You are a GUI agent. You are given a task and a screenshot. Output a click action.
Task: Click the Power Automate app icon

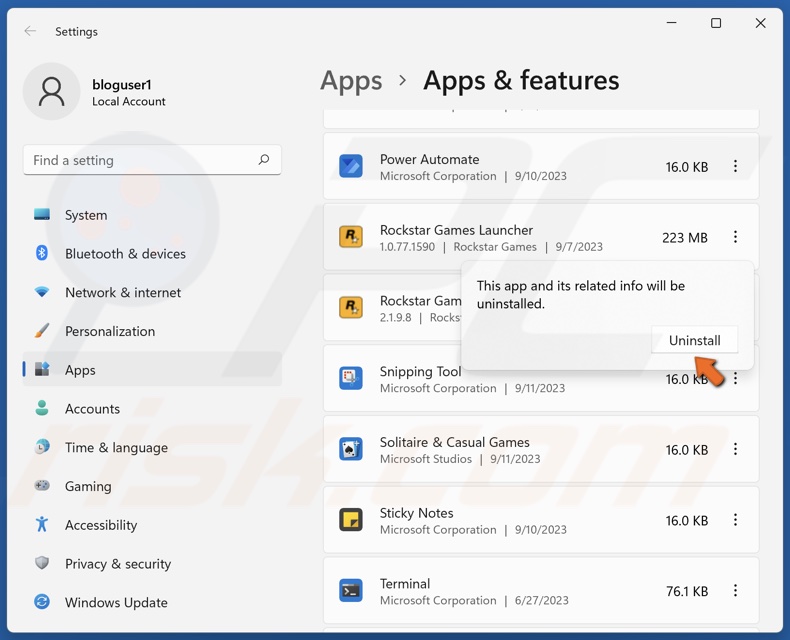[x=351, y=166]
